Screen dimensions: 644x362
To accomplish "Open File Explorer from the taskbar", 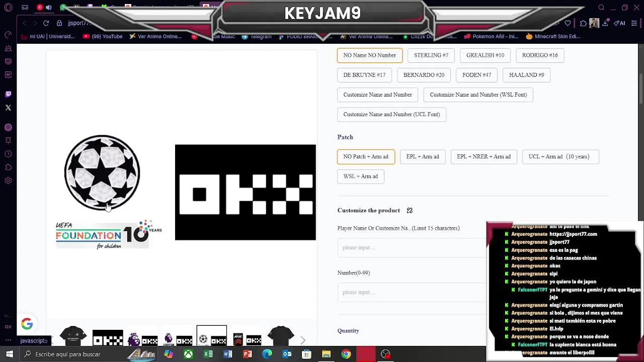I will point(326,354).
